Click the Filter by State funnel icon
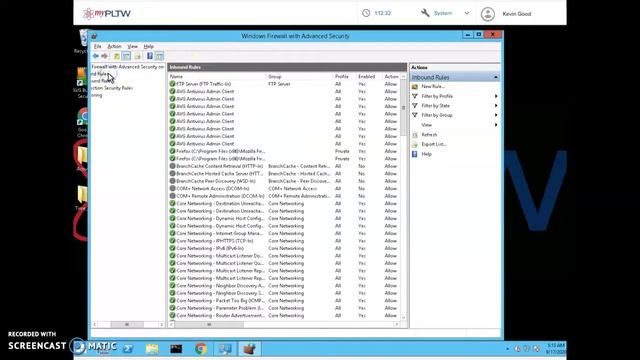The height and width of the screenshot is (360, 640). [x=415, y=106]
